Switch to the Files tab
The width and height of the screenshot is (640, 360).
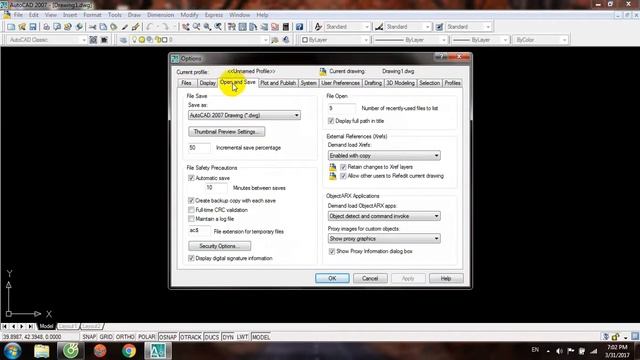[187, 83]
